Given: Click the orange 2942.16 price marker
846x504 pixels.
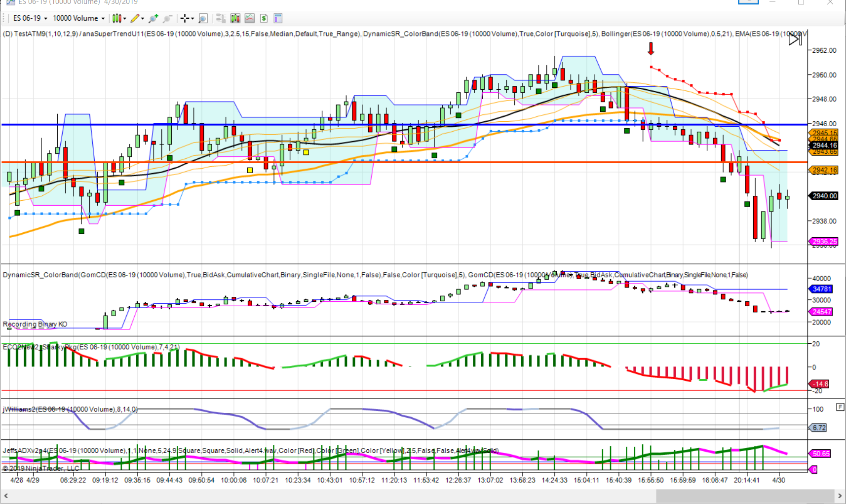Looking at the screenshot, I should point(824,170).
